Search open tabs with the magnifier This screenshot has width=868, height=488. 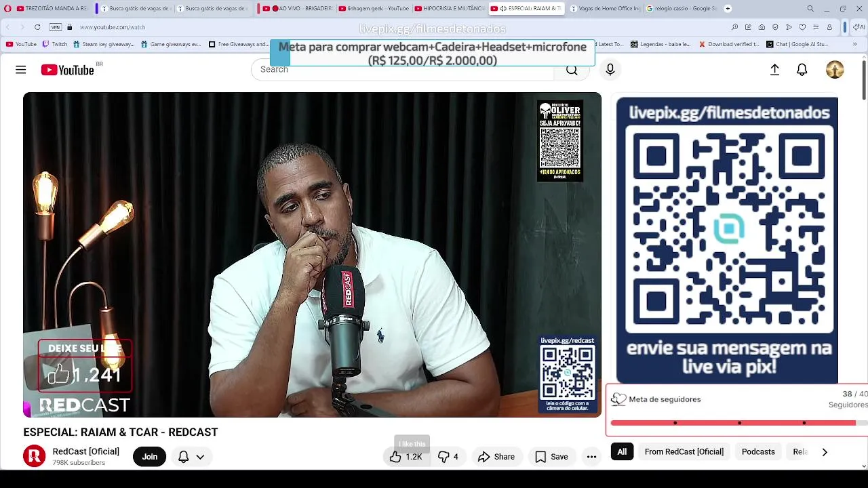810,9
